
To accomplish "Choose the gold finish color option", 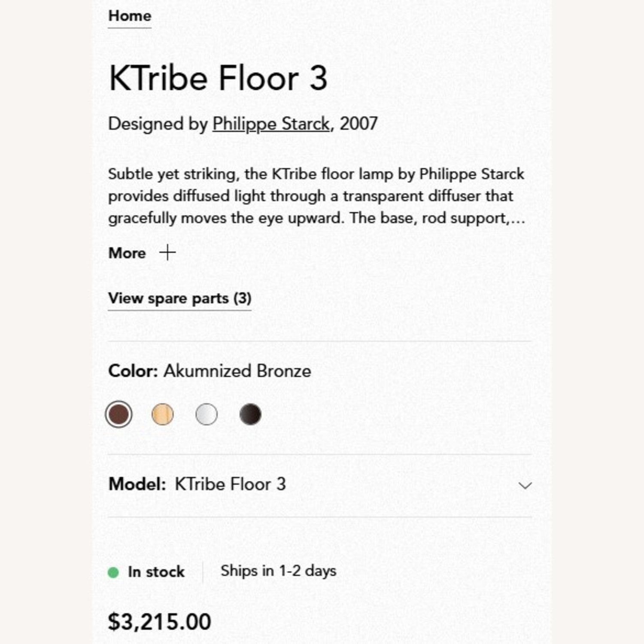I will [163, 414].
